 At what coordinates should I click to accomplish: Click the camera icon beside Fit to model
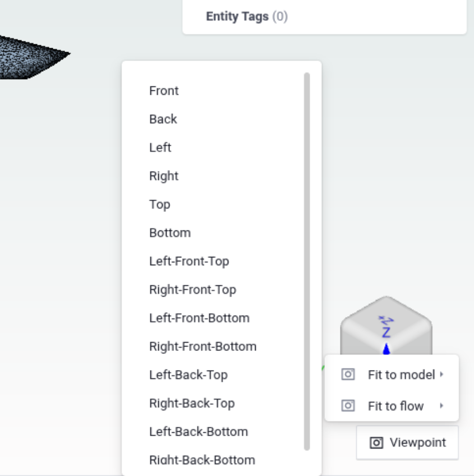pyautogui.click(x=348, y=375)
